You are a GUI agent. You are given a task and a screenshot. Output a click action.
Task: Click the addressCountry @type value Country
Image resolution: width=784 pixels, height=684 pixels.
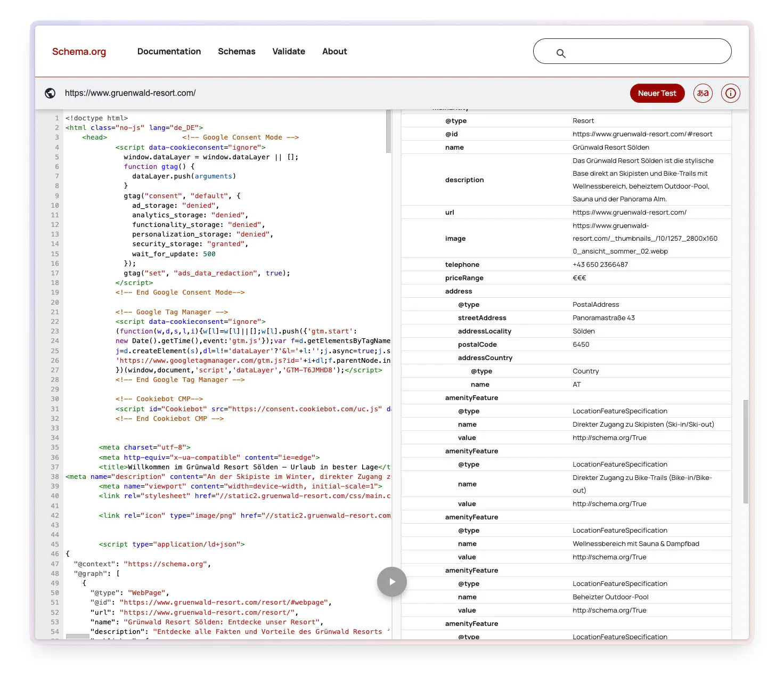coord(586,371)
